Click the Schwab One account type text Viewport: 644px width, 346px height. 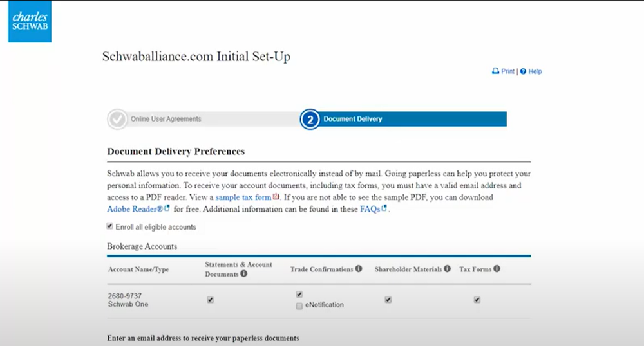tap(128, 304)
